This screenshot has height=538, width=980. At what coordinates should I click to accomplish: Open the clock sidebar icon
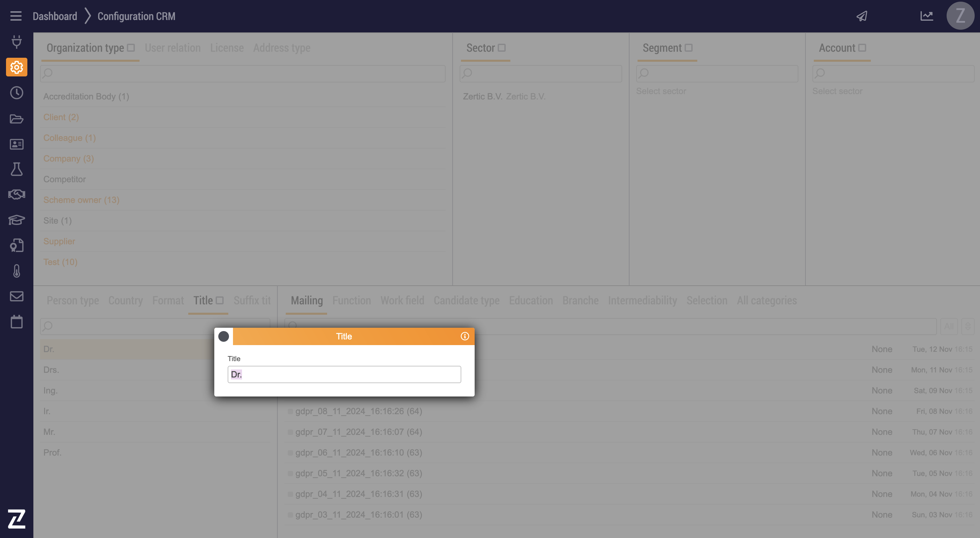pos(16,93)
